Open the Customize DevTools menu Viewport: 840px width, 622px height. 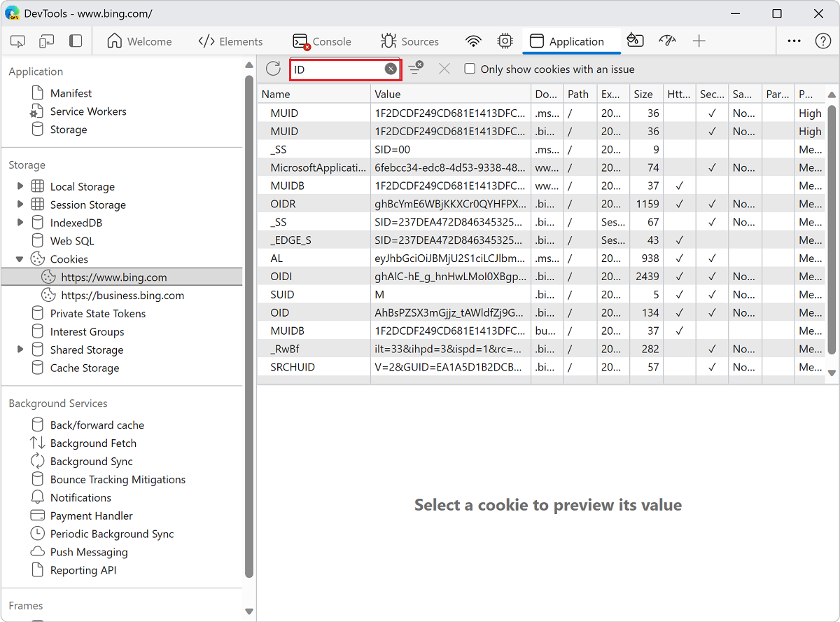click(794, 41)
